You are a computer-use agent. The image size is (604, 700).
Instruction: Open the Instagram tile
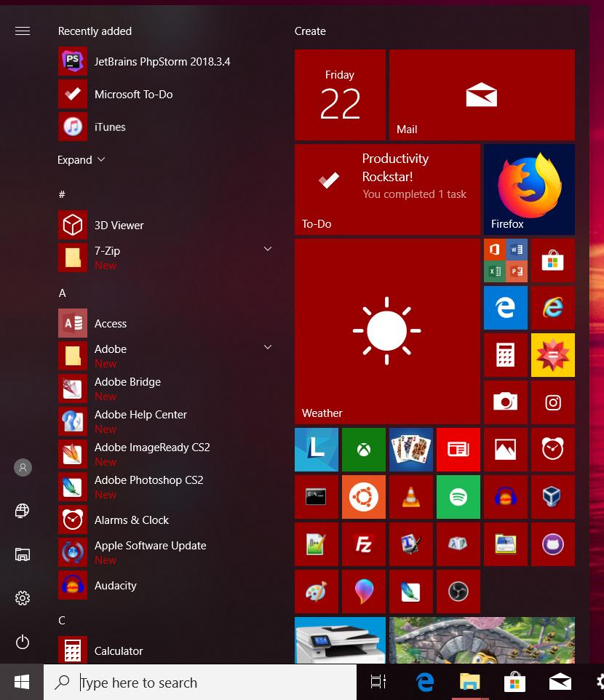pos(552,402)
